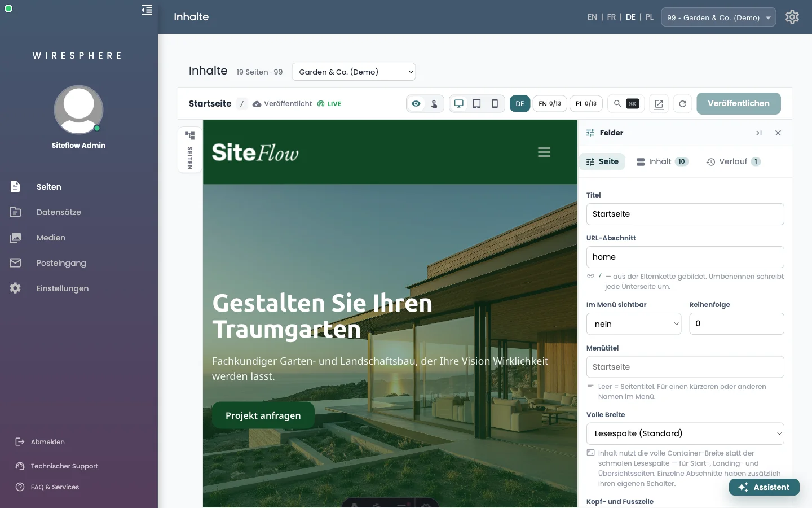Select EN 0/13 translation

550,104
